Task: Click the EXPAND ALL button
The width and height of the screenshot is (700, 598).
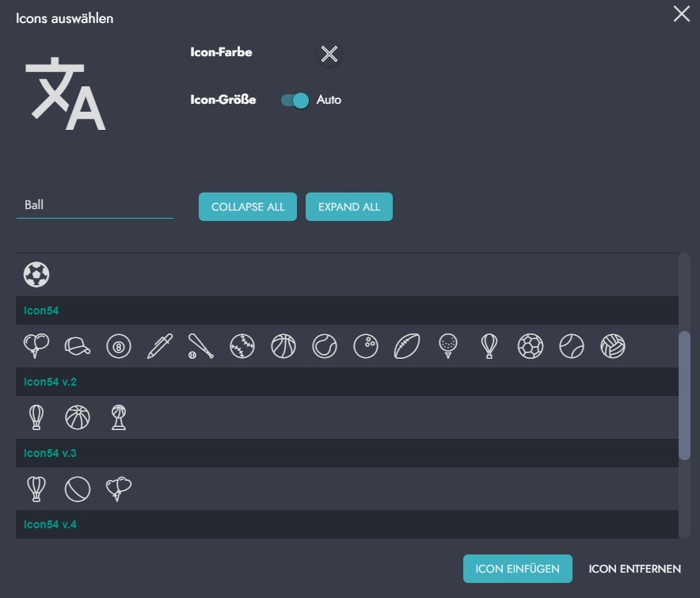Action: 349,207
